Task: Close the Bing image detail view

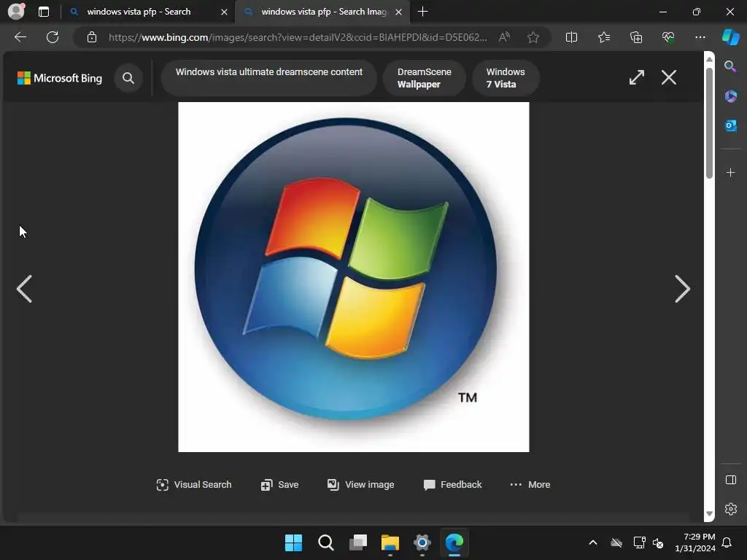Action: pyautogui.click(x=668, y=77)
